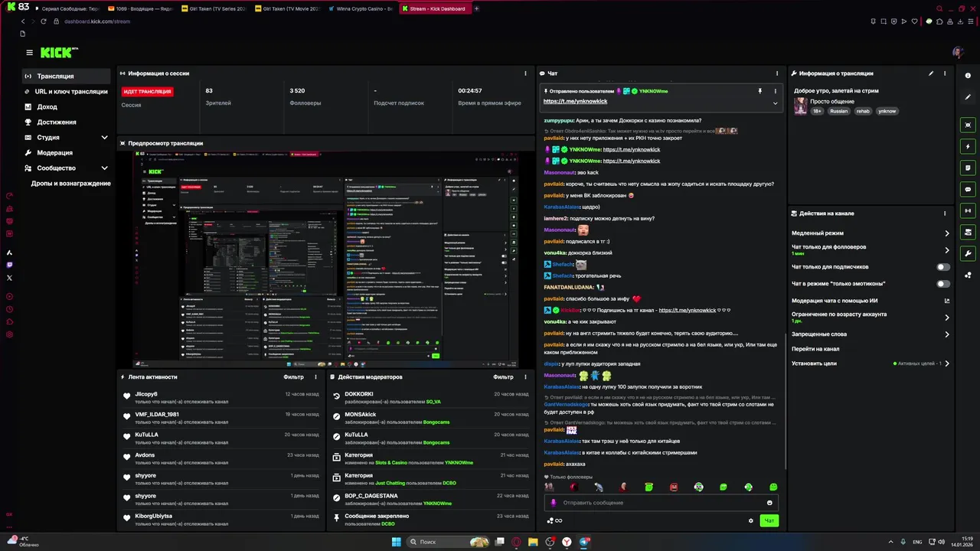Open Фильтр in Лента активности

pyautogui.click(x=294, y=377)
